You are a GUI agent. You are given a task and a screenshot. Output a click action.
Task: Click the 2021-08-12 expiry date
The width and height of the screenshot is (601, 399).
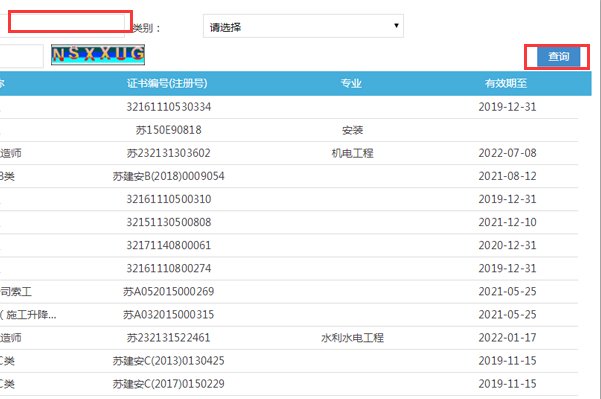tap(507, 176)
